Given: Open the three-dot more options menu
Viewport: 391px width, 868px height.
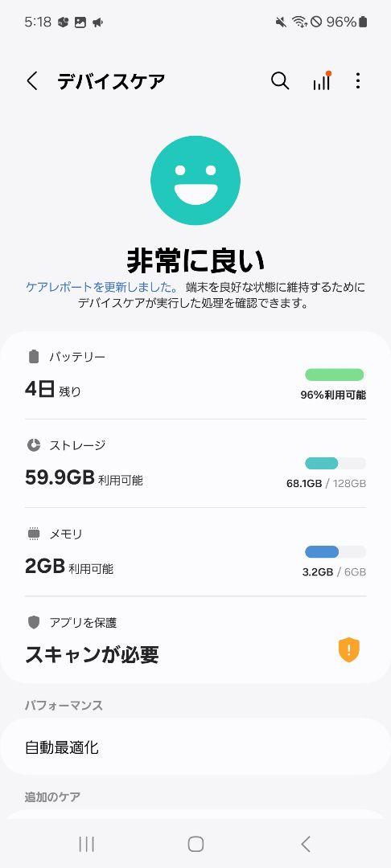Looking at the screenshot, I should pos(358,81).
